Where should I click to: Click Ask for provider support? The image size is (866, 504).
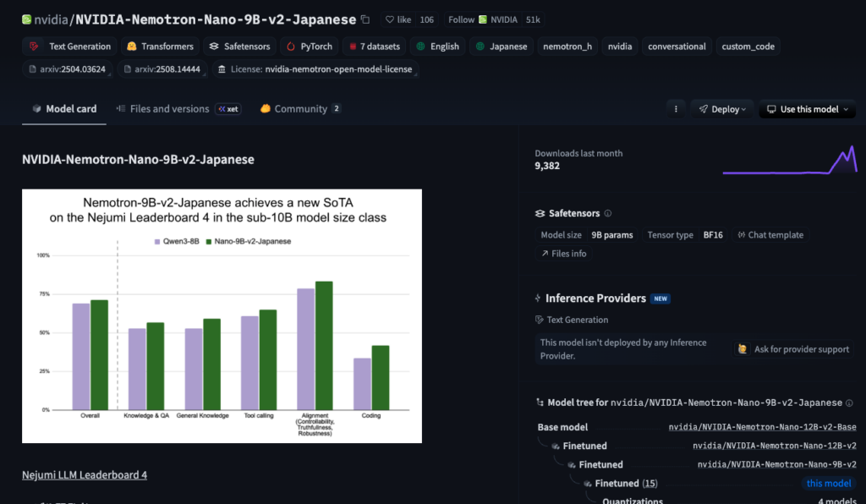(793, 349)
